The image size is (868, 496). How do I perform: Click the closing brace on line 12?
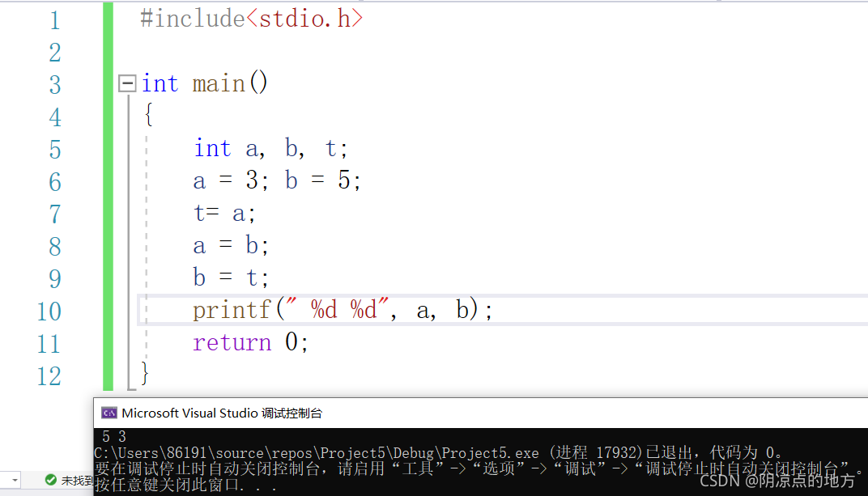[x=145, y=373]
